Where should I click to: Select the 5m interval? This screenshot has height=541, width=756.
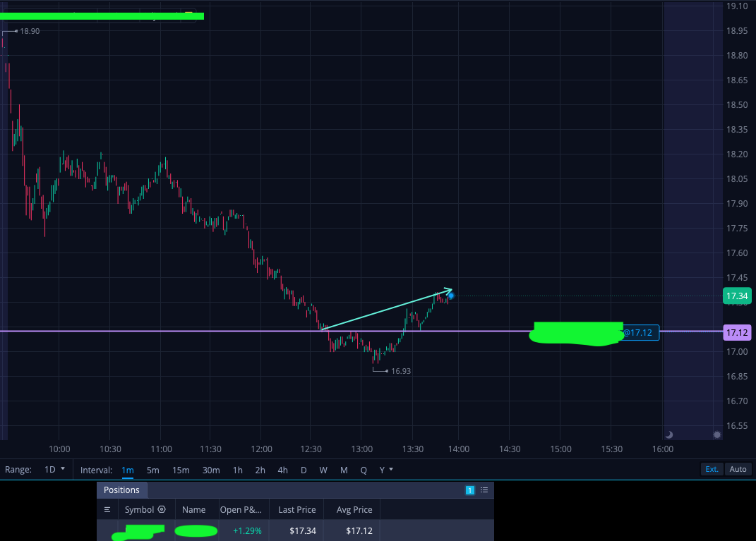pyautogui.click(x=153, y=470)
